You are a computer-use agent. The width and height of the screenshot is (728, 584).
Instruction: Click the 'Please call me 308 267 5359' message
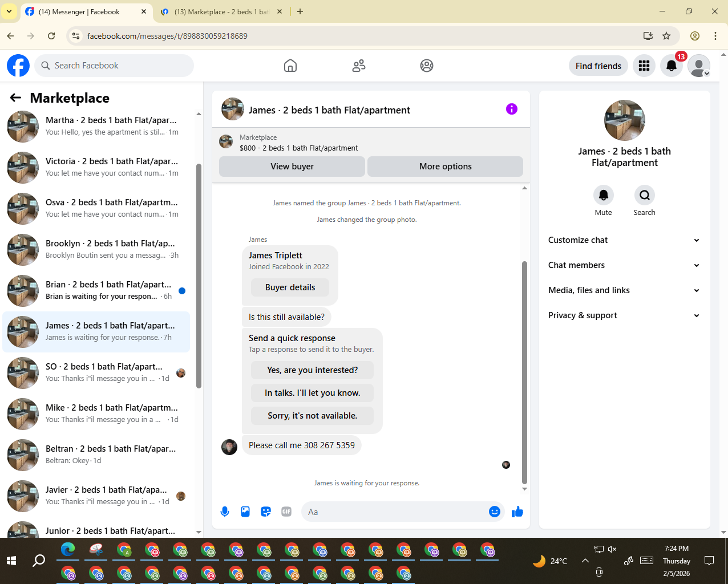(302, 445)
